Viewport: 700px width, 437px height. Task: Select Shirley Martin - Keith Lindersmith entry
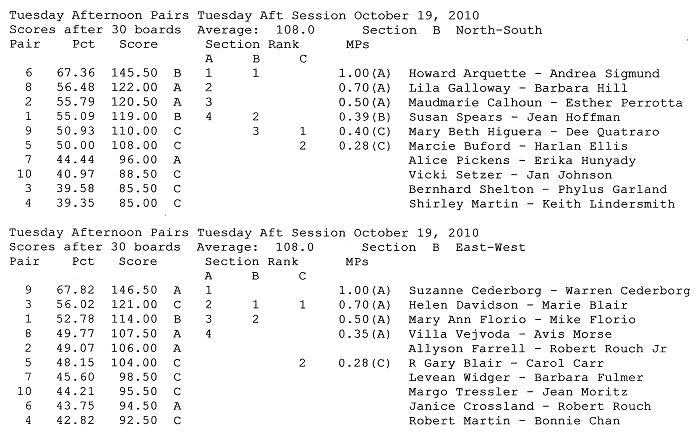(542, 204)
